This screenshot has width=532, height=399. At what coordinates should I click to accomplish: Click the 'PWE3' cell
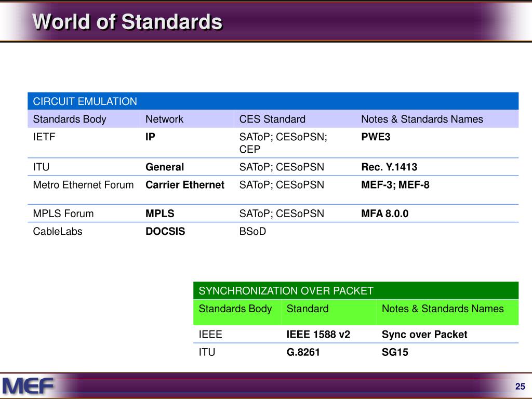tap(376, 137)
